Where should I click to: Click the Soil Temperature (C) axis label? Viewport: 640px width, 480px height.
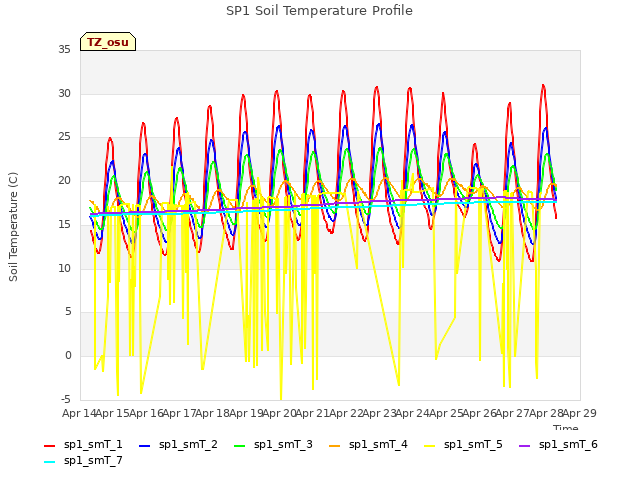(x=13, y=227)
